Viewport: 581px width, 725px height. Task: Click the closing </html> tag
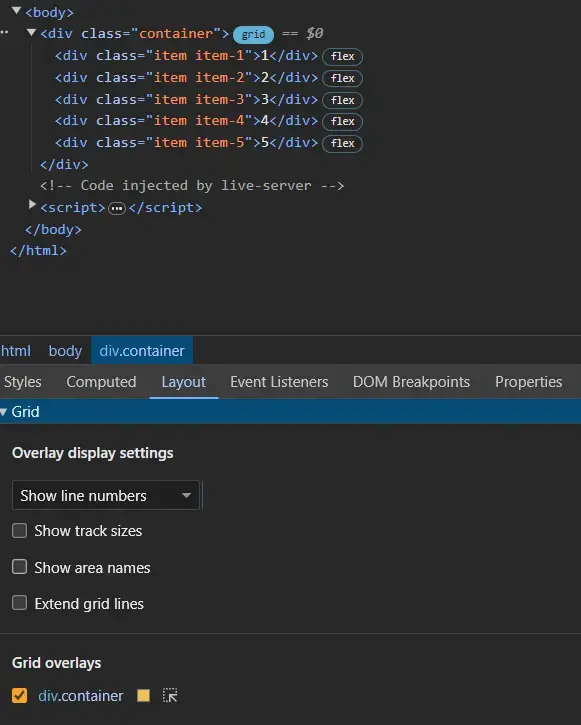point(38,251)
